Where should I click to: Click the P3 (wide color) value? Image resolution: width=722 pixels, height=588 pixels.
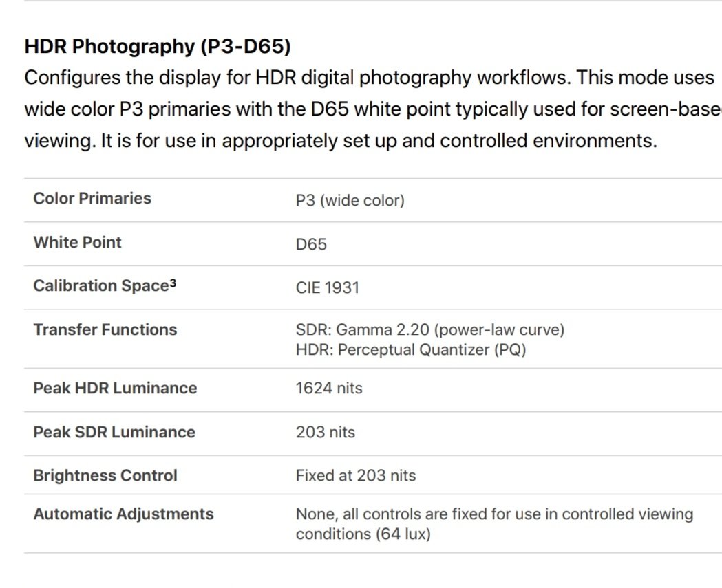(x=350, y=201)
